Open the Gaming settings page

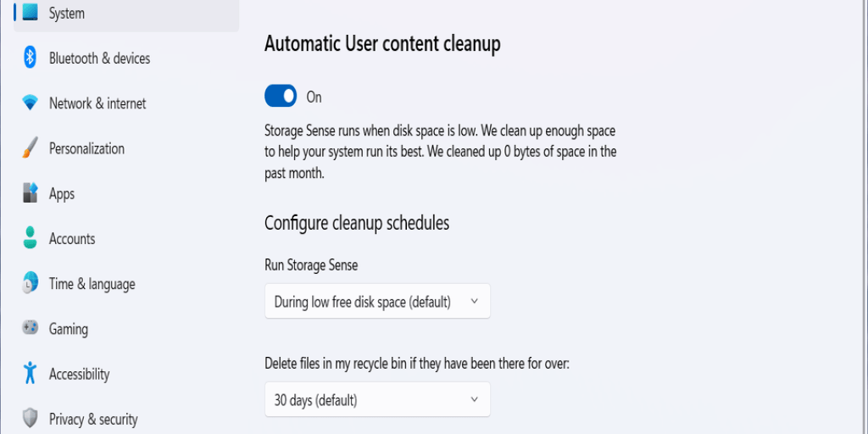[x=69, y=329]
